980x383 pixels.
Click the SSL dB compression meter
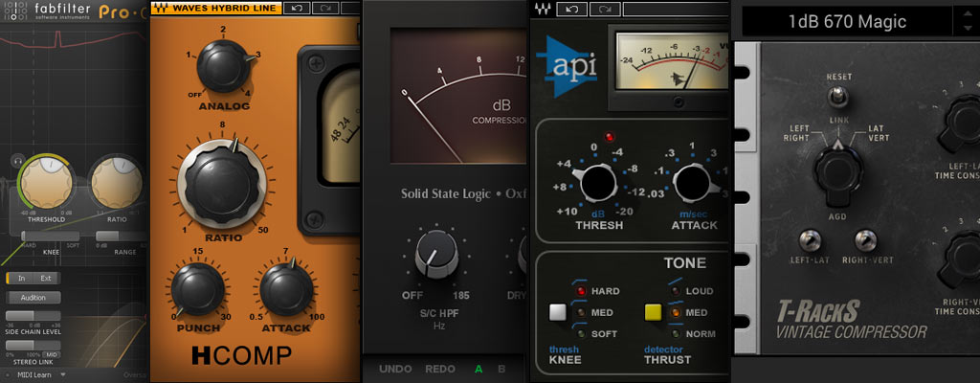coord(459,95)
